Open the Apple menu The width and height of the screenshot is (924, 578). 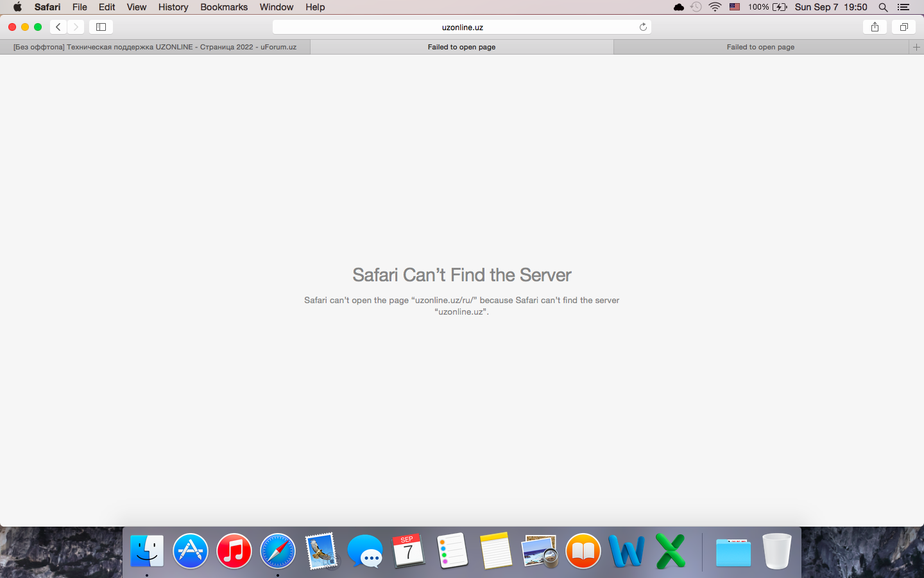click(x=17, y=7)
